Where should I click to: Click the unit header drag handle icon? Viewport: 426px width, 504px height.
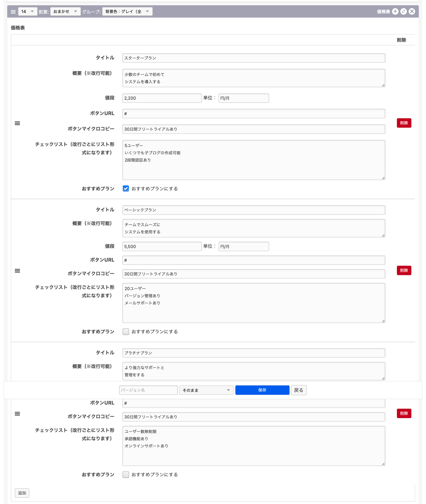13,12
